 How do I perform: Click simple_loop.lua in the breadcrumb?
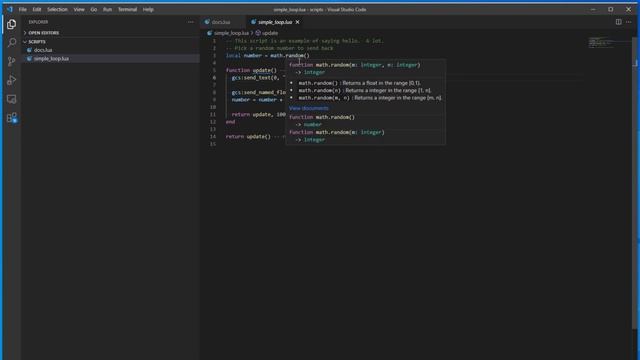231,33
